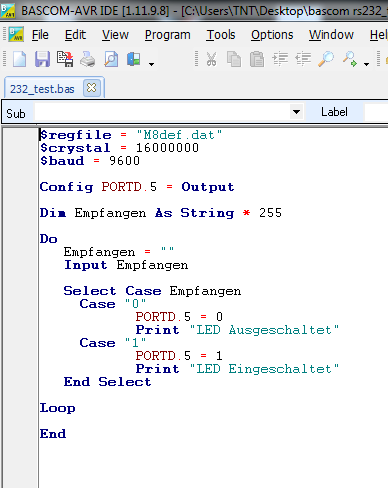Close the 232_test.bas tab
The height and width of the screenshot is (488, 388).
pyautogui.click(x=92, y=88)
